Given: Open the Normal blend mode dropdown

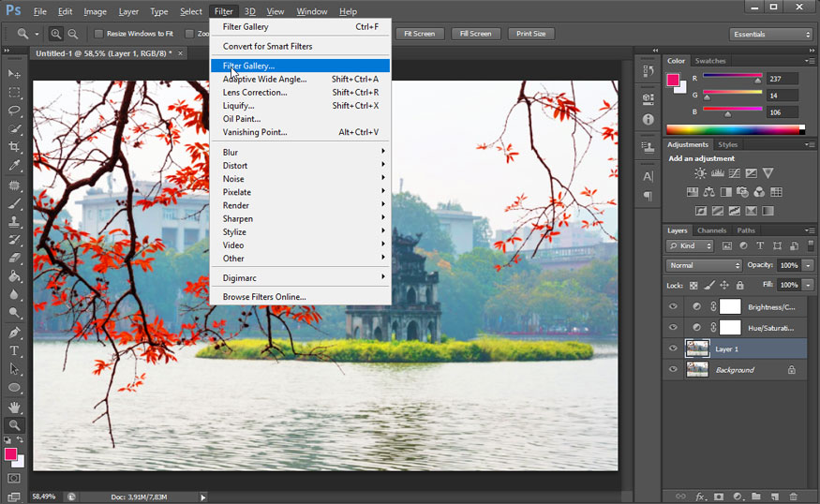Looking at the screenshot, I should point(704,265).
